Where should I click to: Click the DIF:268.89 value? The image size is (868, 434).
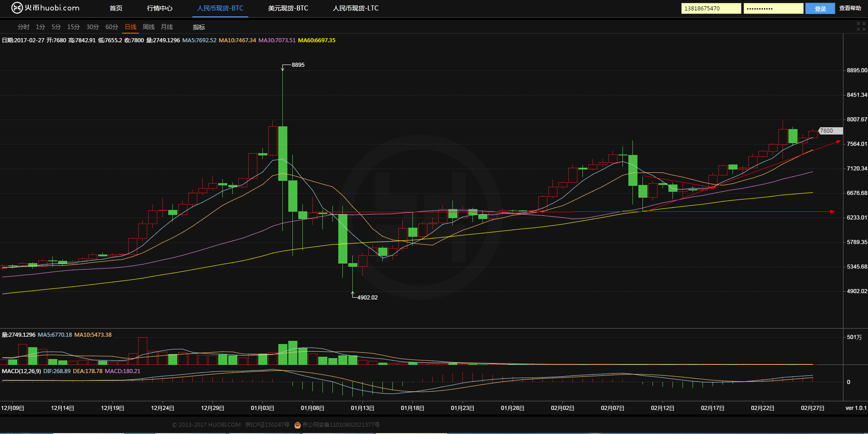click(x=57, y=371)
